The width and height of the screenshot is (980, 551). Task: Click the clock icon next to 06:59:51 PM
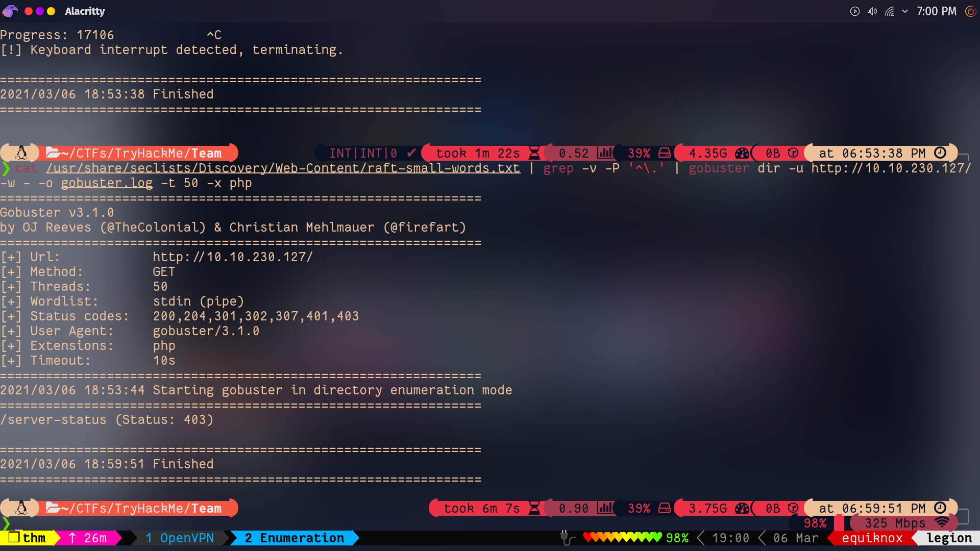pos(940,508)
